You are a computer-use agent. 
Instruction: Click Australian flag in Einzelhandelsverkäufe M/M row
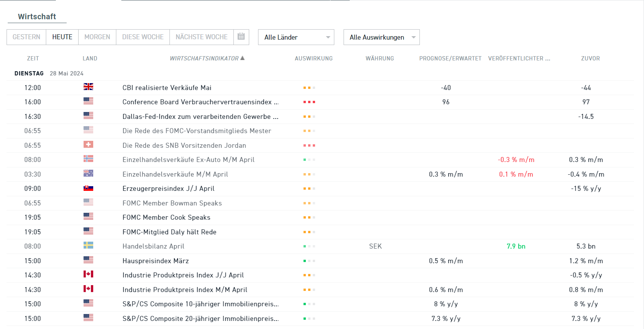[88, 174]
